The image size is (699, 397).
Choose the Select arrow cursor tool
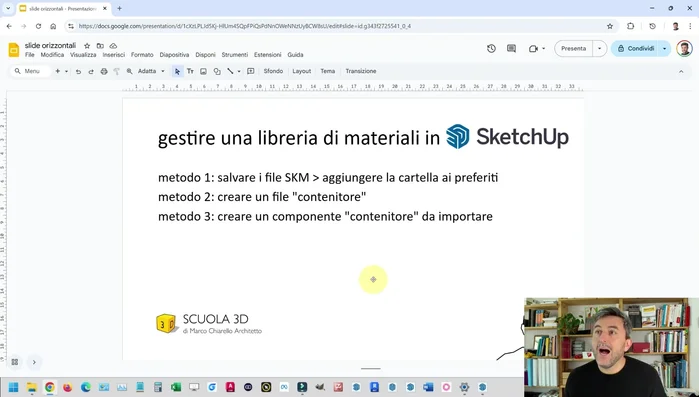[x=177, y=71]
